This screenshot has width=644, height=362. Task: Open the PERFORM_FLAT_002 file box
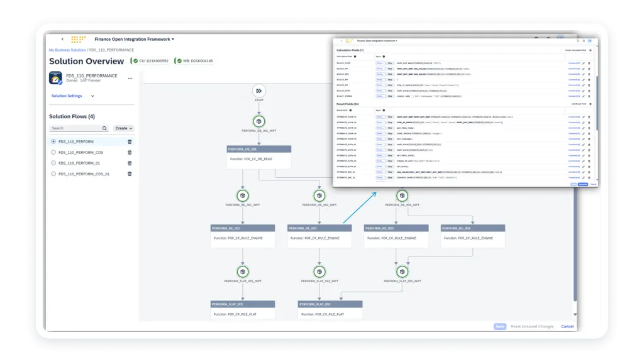[330, 310]
